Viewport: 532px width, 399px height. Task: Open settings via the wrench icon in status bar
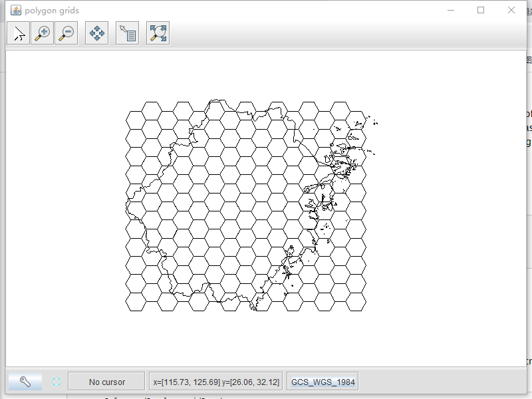point(25,381)
